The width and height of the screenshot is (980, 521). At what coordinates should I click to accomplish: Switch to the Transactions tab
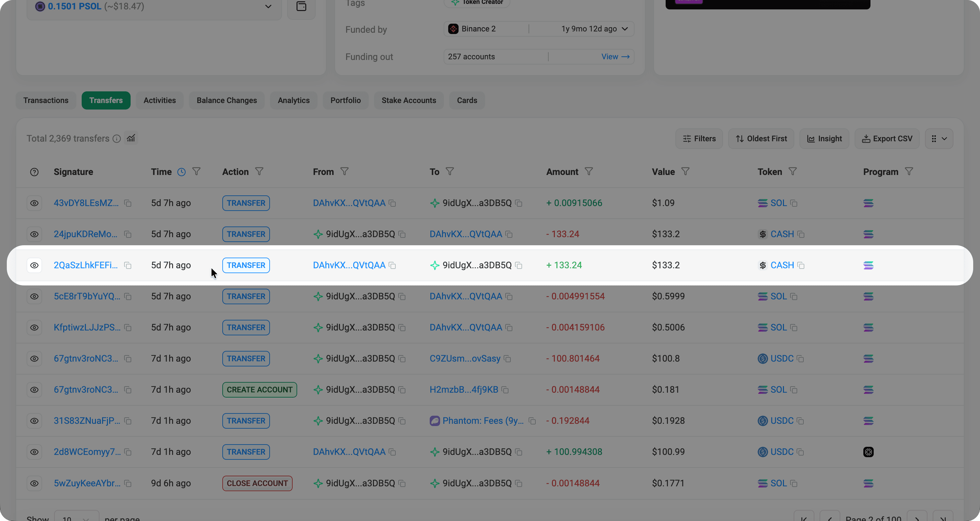(x=46, y=100)
